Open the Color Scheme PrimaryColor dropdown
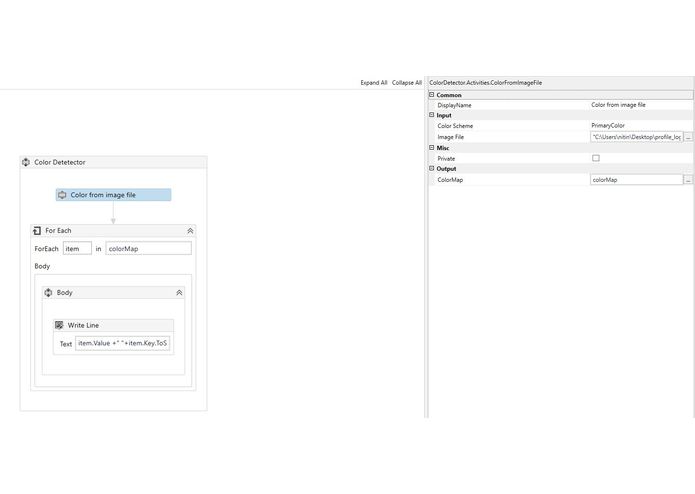 641,126
